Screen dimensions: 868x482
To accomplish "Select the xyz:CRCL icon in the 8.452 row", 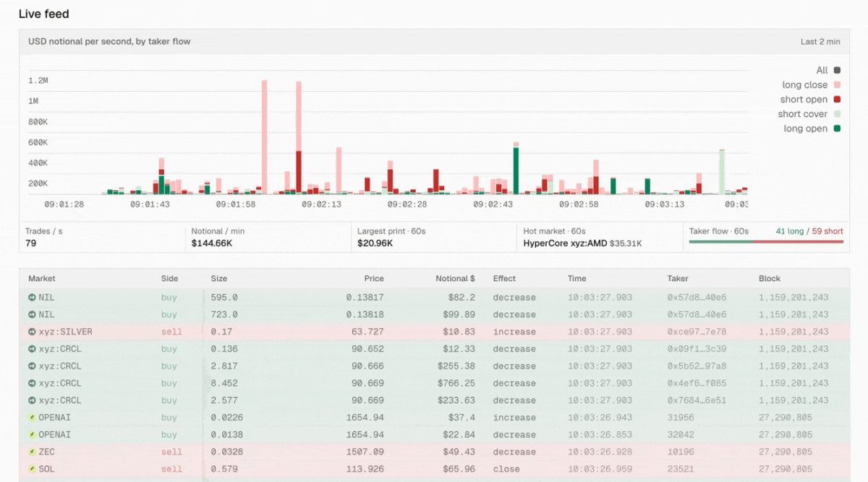I will (32, 383).
